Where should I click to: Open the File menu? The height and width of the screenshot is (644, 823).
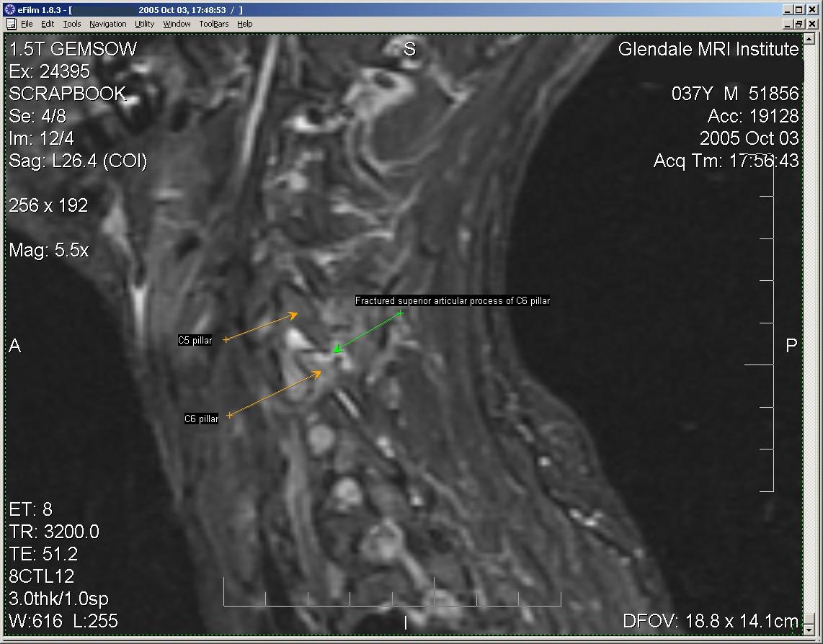click(x=27, y=24)
